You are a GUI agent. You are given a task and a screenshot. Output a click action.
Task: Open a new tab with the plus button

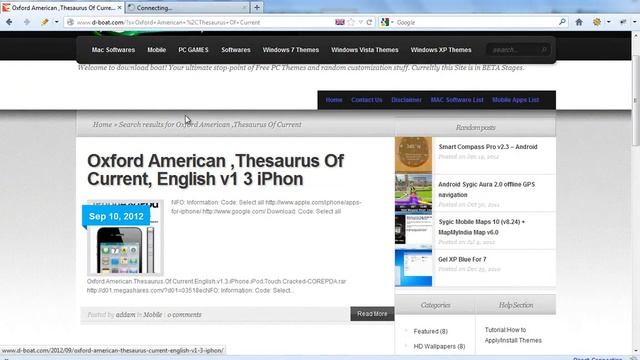pos(257,7)
